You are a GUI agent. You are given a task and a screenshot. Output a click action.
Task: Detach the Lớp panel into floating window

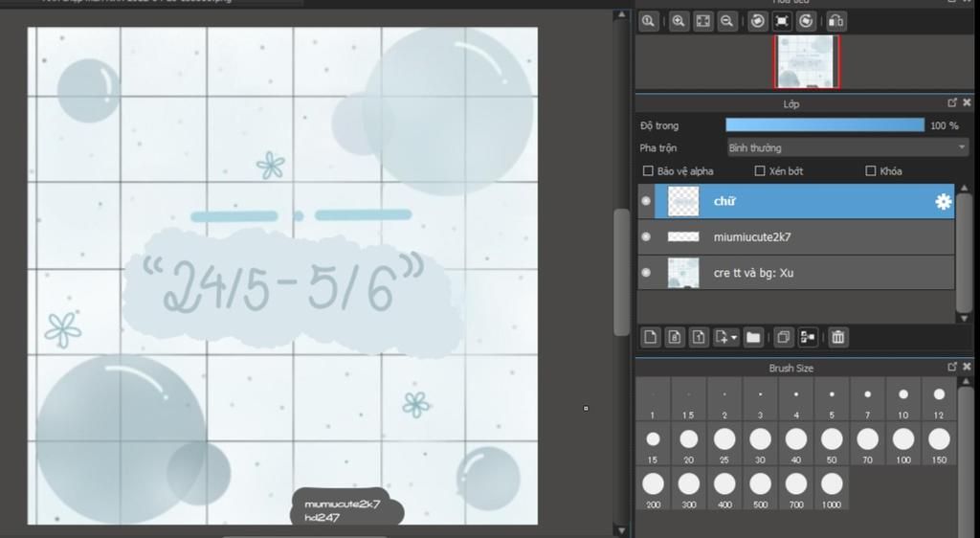[x=952, y=102]
